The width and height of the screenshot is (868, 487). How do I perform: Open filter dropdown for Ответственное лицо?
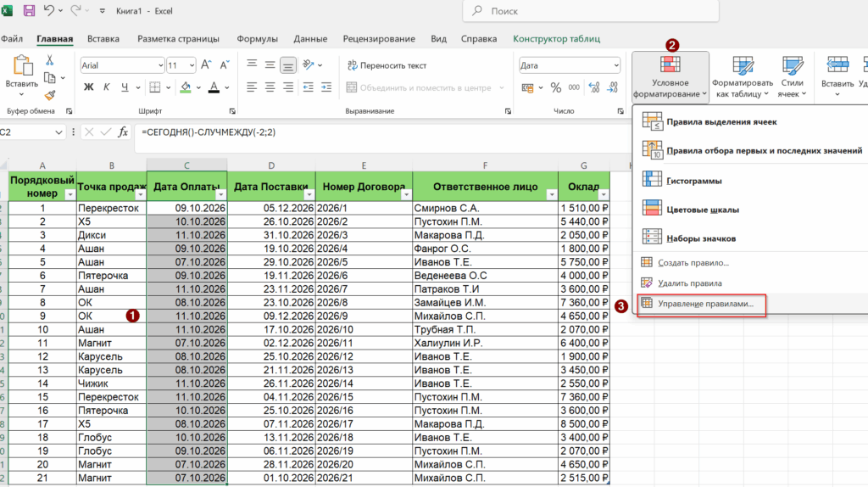(551, 194)
